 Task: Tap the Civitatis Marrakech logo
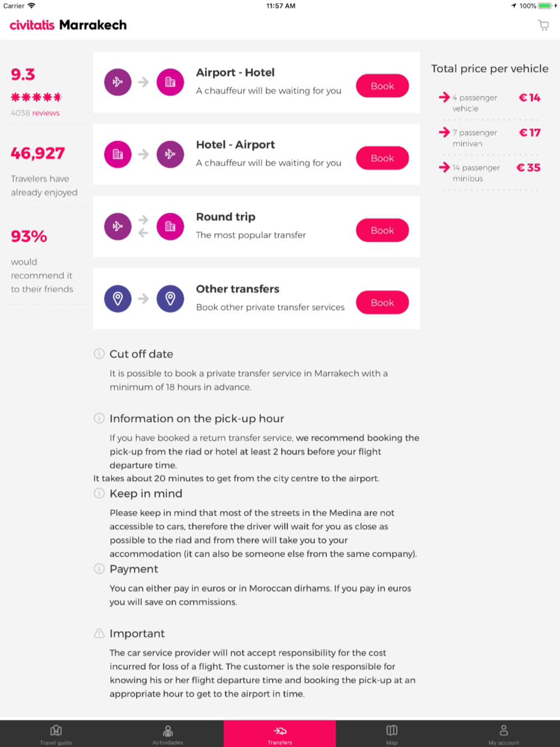pyautogui.click(x=68, y=25)
